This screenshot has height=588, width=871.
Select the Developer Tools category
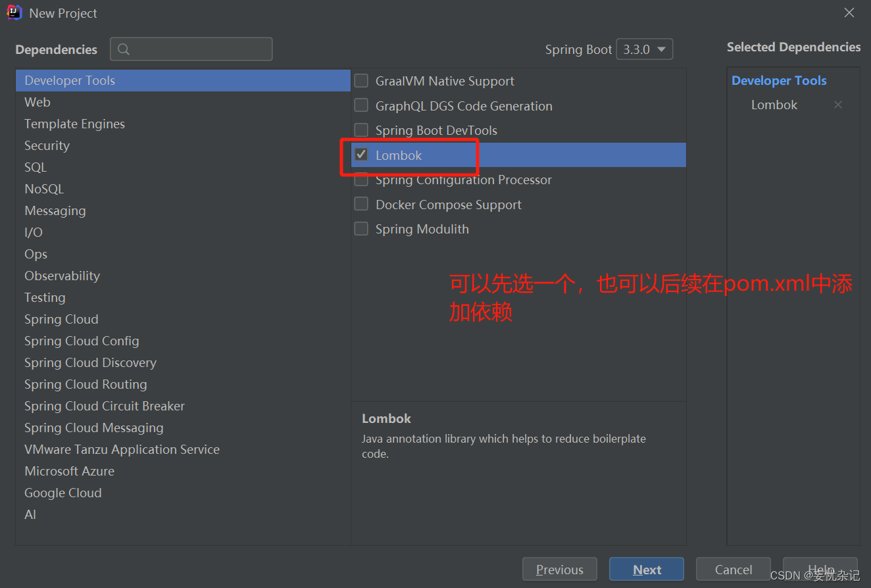pyautogui.click(x=183, y=80)
